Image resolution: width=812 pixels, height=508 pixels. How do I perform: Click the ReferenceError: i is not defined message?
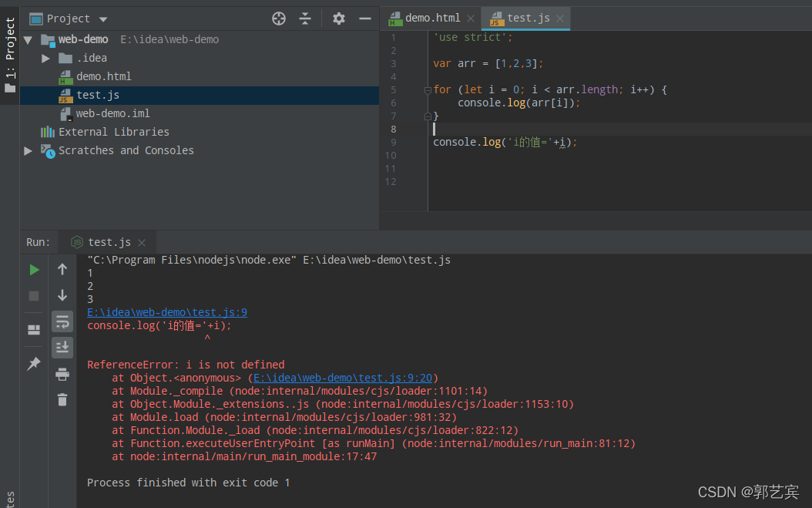[186, 365]
